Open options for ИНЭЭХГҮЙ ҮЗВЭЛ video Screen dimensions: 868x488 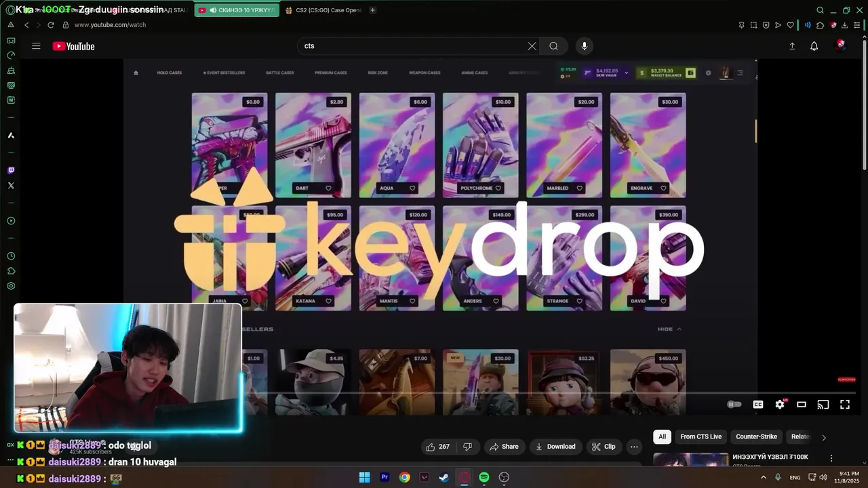[831, 458]
